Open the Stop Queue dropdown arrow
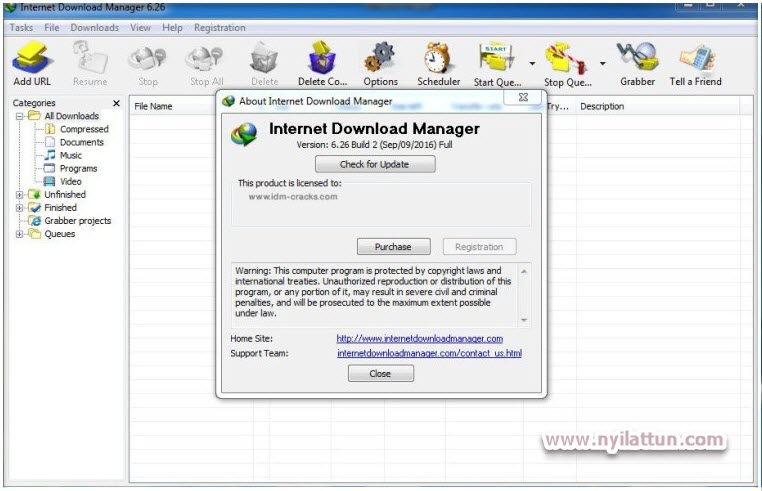The image size is (762, 491). click(603, 63)
